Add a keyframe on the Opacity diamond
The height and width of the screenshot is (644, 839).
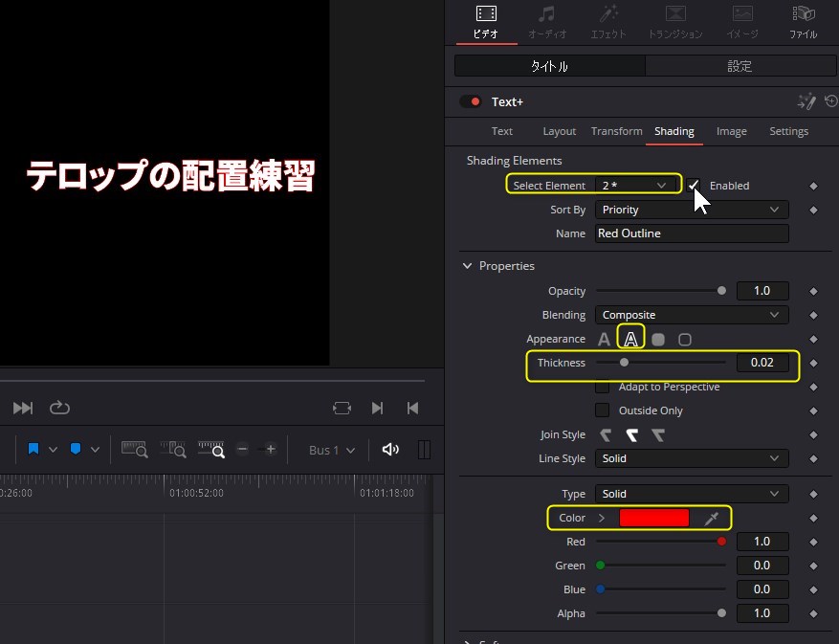813,291
